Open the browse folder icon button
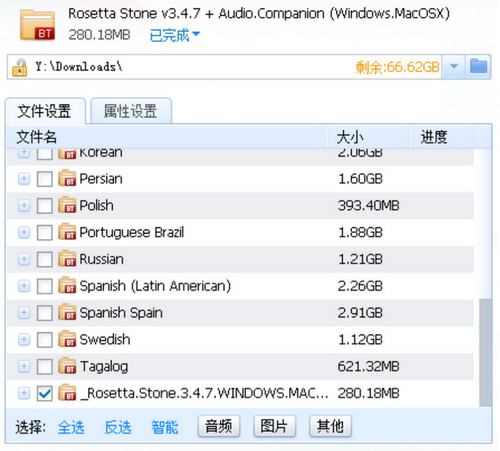This screenshot has height=451, width=500. pyautogui.click(x=479, y=67)
